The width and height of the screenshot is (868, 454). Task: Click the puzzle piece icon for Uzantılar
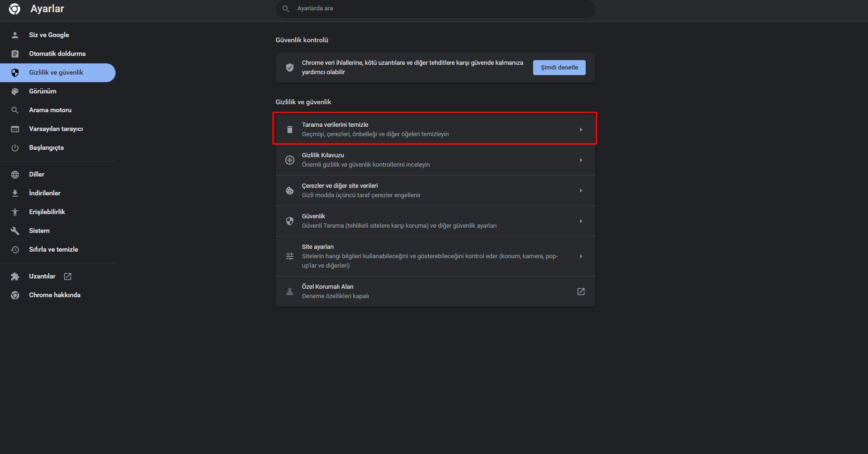15,277
